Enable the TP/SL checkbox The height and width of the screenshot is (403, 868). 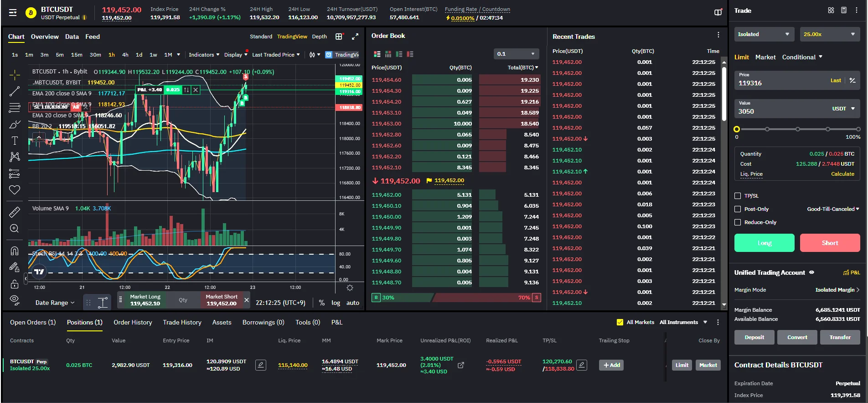point(738,196)
